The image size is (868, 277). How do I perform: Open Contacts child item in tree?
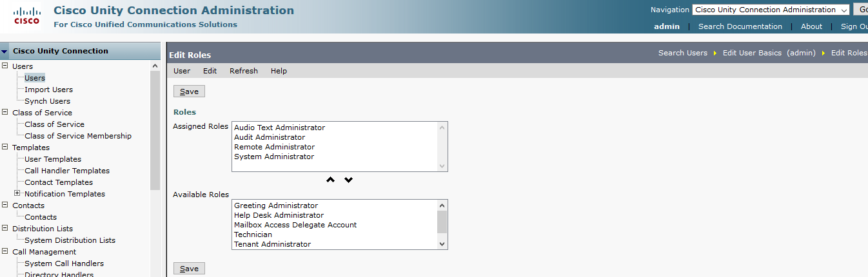(41, 217)
